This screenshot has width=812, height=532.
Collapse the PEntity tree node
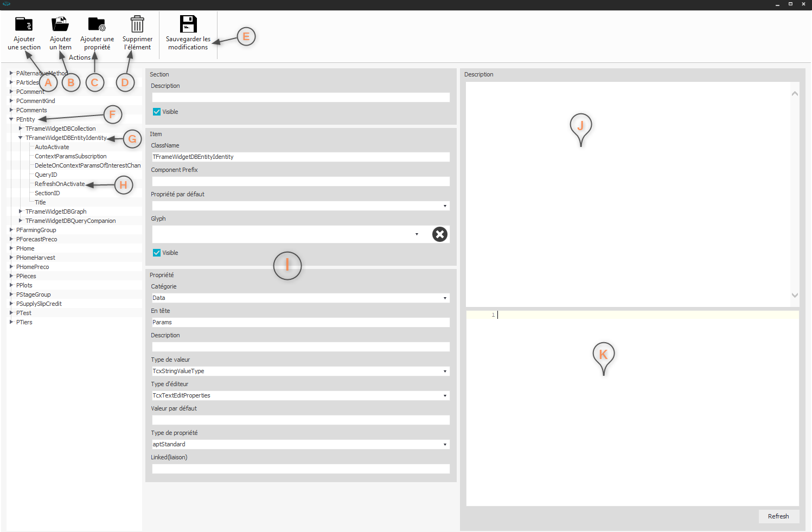[11, 119]
